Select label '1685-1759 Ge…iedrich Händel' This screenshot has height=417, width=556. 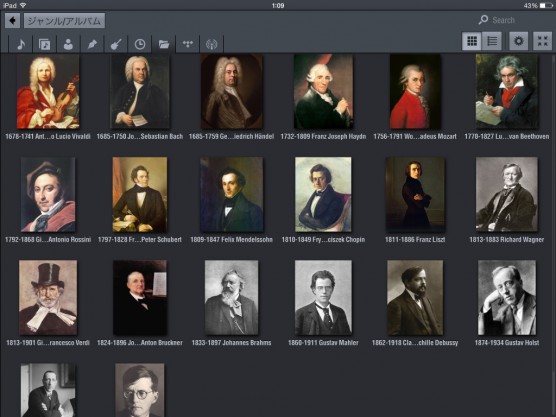pos(232,136)
